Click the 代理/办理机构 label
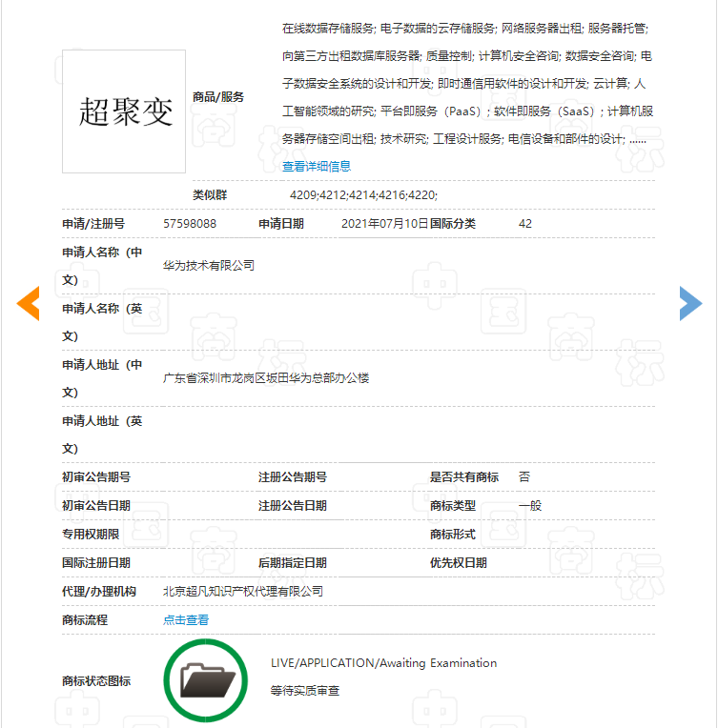The width and height of the screenshot is (718, 728). tap(99, 591)
